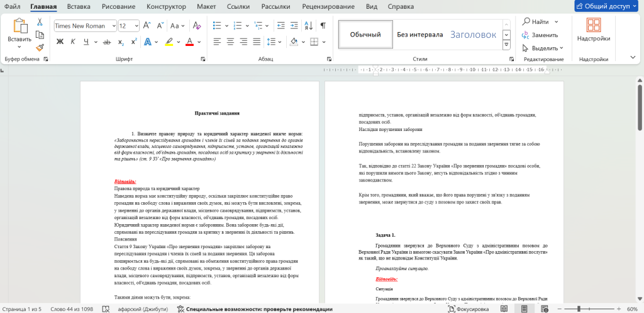Screen dimensions: 644x313
Task: Toggle bold formatting (Ж)
Action: (60, 42)
